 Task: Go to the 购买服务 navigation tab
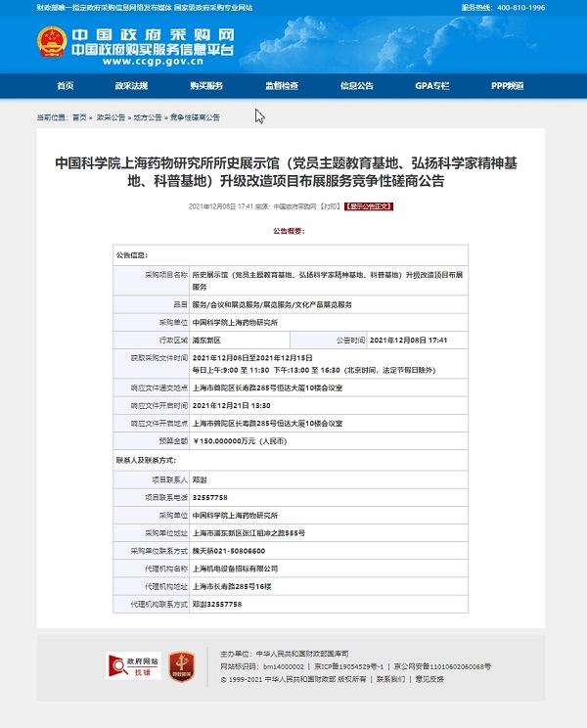pos(206,86)
